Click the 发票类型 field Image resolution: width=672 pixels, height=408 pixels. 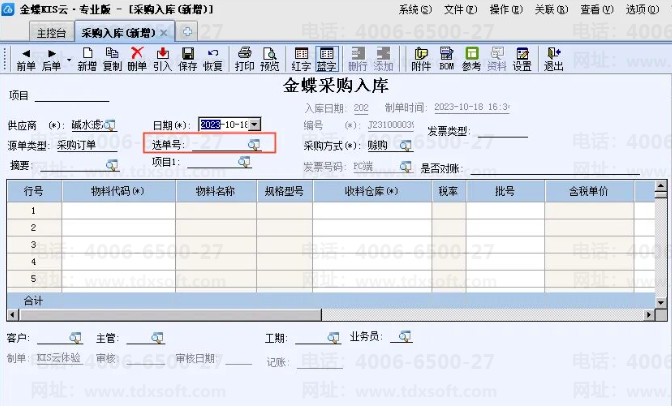pos(502,131)
